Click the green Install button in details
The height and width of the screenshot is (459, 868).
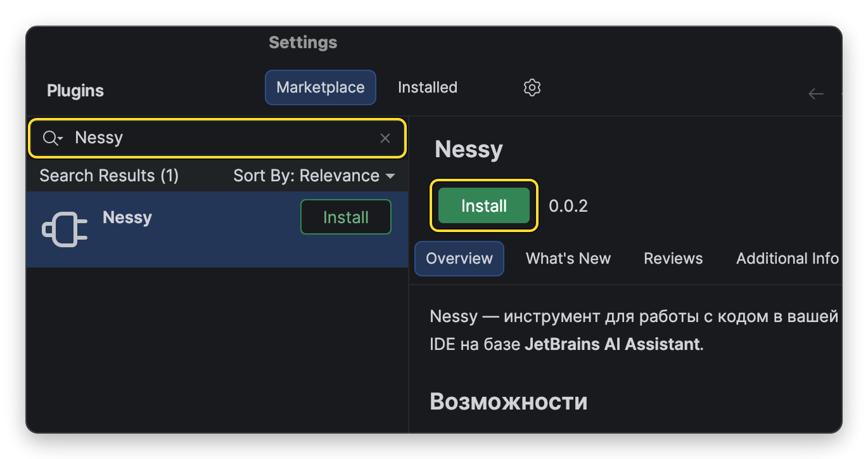coord(484,205)
